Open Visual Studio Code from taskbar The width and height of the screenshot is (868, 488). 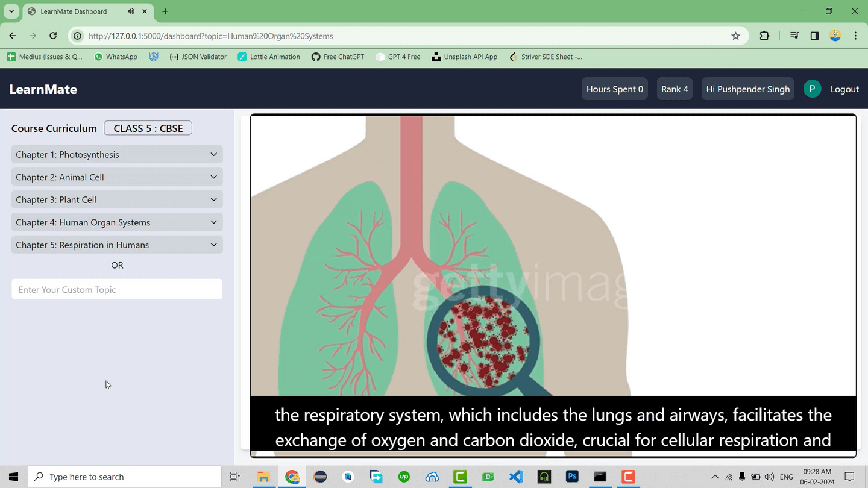tap(516, 477)
